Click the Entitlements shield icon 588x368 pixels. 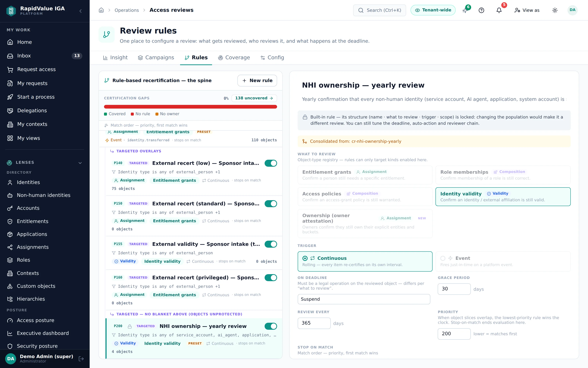[10, 221]
